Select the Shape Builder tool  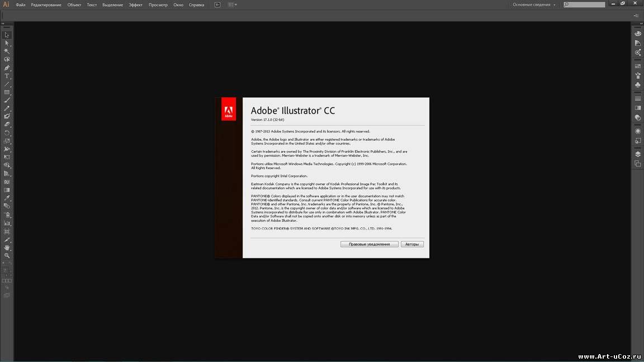click(x=7, y=165)
